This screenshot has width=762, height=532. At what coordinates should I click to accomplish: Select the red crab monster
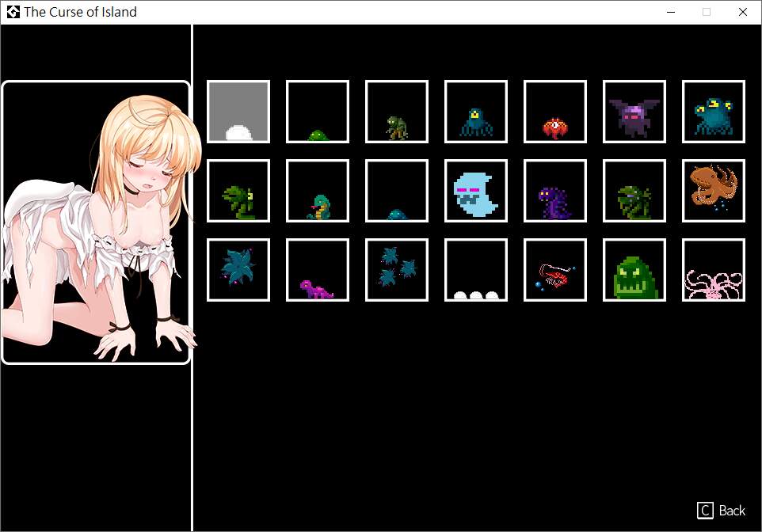tap(555, 112)
